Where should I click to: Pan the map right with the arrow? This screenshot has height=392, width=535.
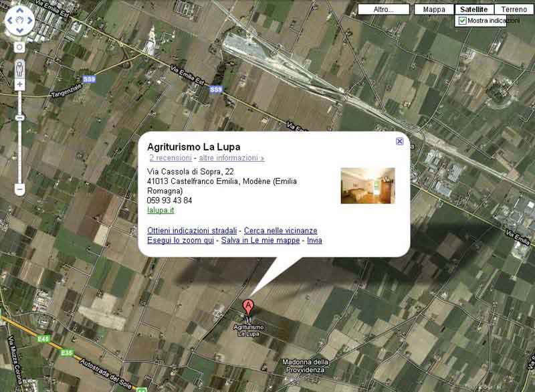click(x=30, y=21)
